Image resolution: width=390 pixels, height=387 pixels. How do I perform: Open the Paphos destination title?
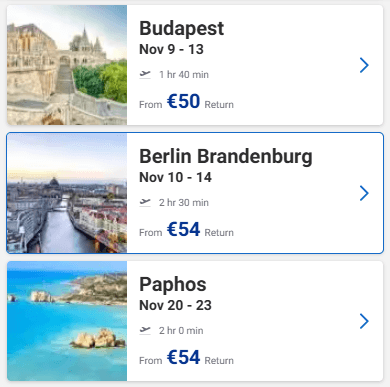173,285
